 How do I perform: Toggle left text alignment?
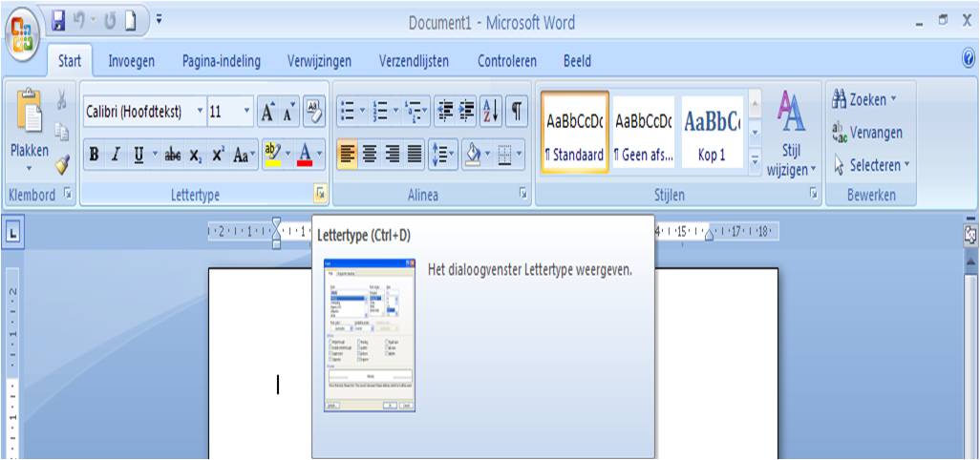point(348,154)
